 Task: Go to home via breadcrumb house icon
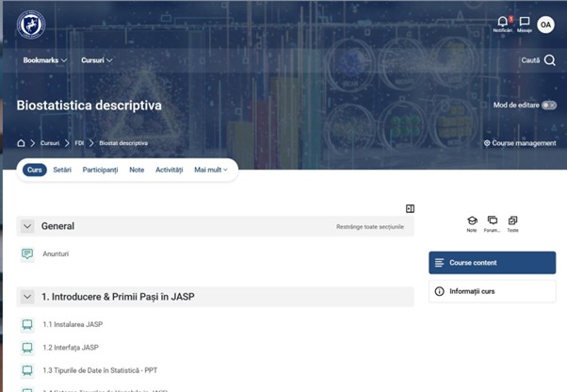21,143
